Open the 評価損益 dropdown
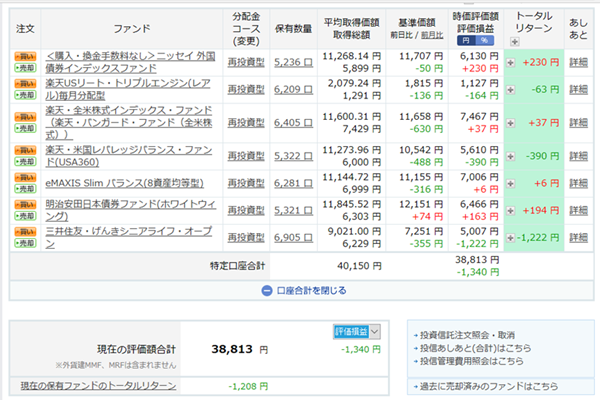This screenshot has width=600, height=400. click(357, 331)
